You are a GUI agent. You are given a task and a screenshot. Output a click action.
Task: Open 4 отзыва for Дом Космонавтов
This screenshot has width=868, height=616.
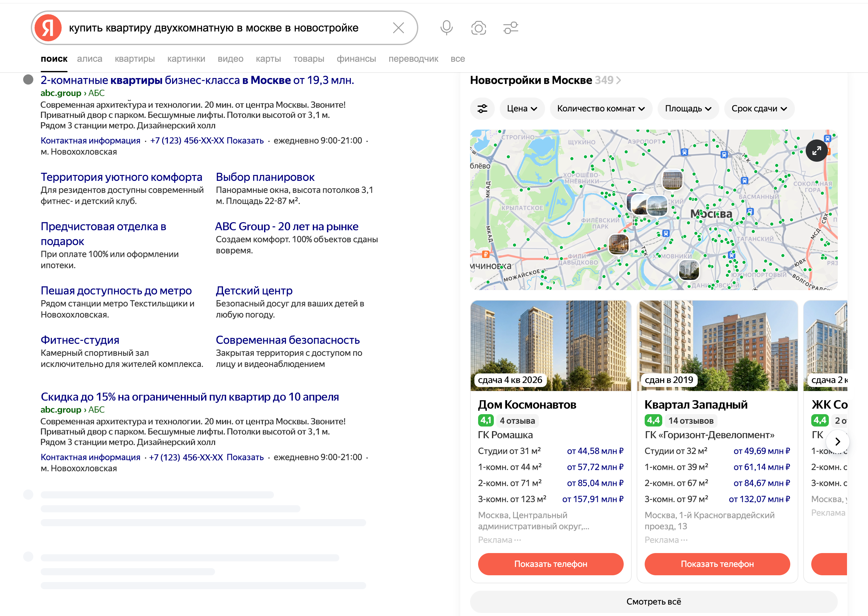tap(517, 421)
